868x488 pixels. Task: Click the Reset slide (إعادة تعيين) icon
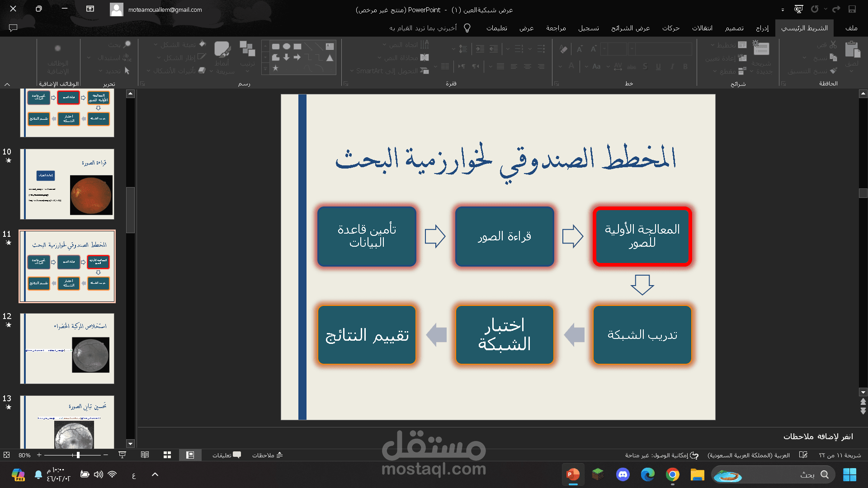[742, 58]
